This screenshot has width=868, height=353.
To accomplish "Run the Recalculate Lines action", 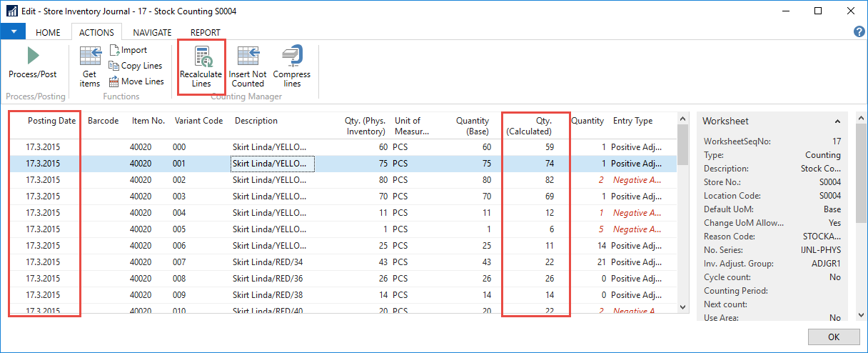I will click(201, 66).
